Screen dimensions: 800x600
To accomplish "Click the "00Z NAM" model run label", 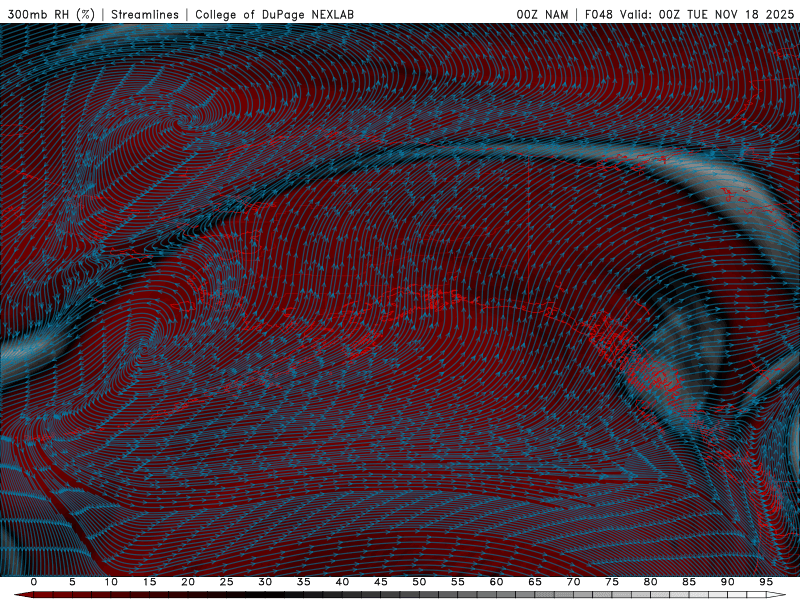I will tap(542, 15).
